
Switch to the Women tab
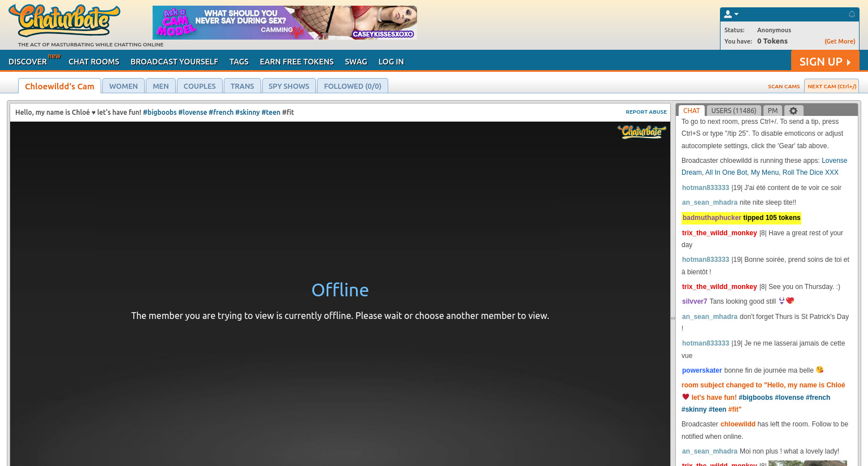(123, 86)
